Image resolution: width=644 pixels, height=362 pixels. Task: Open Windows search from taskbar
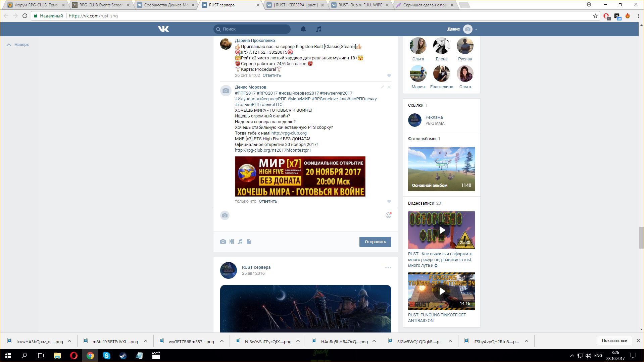[x=24, y=356]
